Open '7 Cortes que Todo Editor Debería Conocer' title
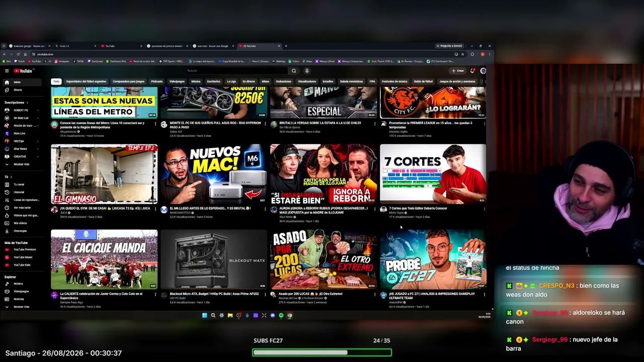This screenshot has width=644, height=362. pyautogui.click(x=418, y=208)
